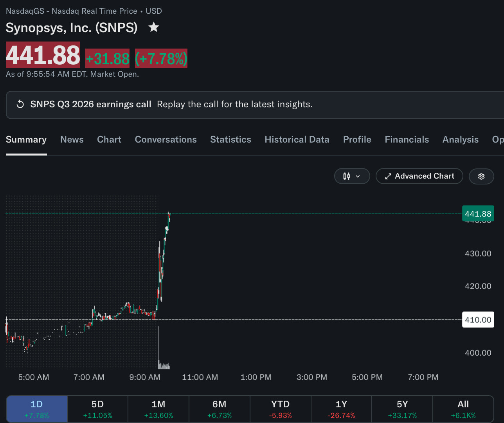Show the All time range

click(x=463, y=409)
